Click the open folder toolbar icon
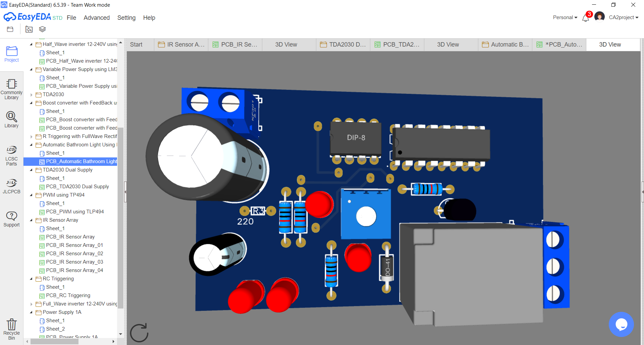This screenshot has width=644, height=345. click(x=10, y=29)
